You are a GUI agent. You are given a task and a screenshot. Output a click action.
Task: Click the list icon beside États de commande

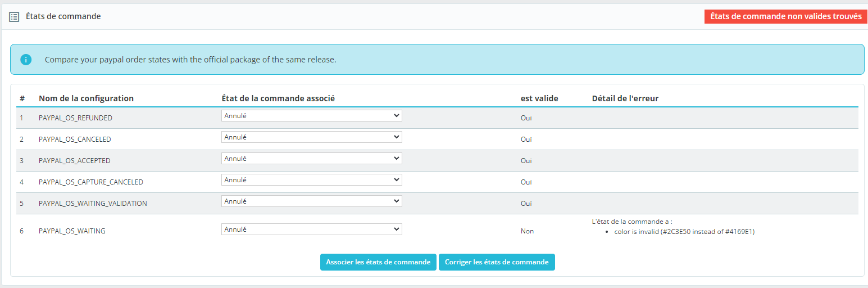tap(15, 17)
